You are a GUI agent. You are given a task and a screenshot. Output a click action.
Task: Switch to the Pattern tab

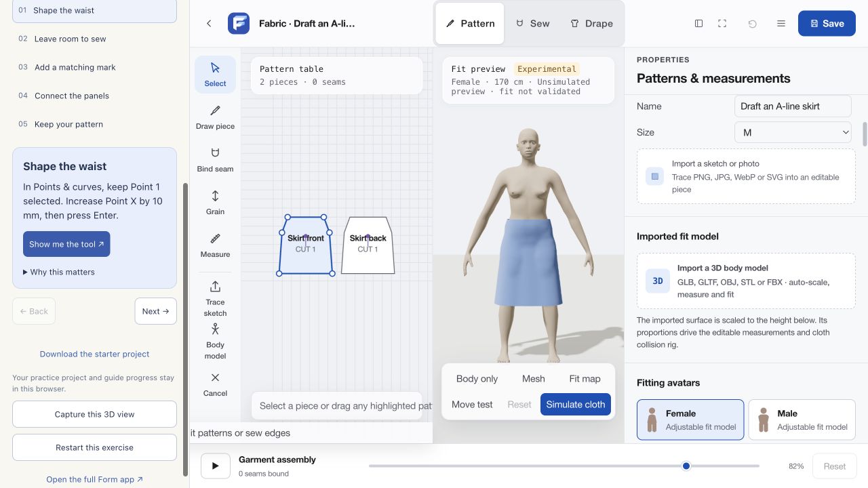[x=470, y=24]
